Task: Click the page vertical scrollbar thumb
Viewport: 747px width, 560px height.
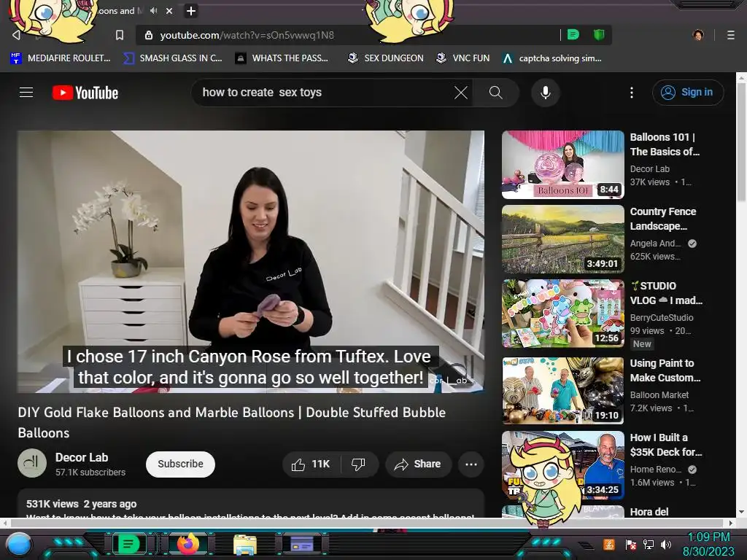Action: tap(741, 142)
